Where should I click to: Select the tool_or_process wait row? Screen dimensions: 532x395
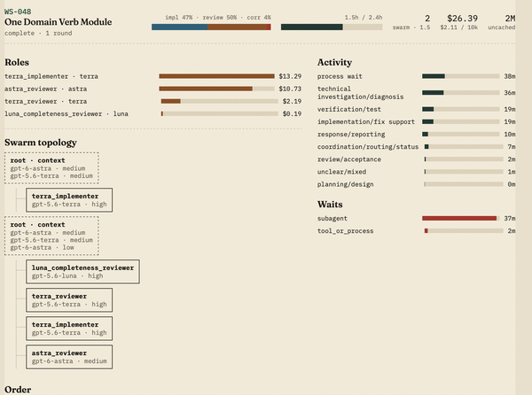click(x=417, y=231)
